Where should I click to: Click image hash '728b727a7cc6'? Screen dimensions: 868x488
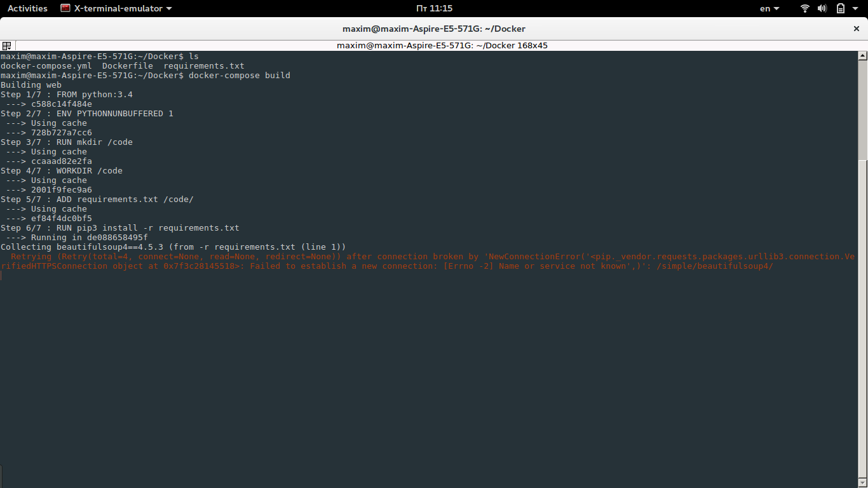[x=62, y=133]
